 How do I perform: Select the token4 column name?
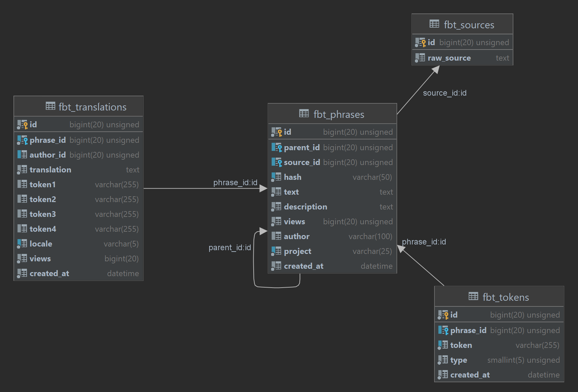(43, 229)
